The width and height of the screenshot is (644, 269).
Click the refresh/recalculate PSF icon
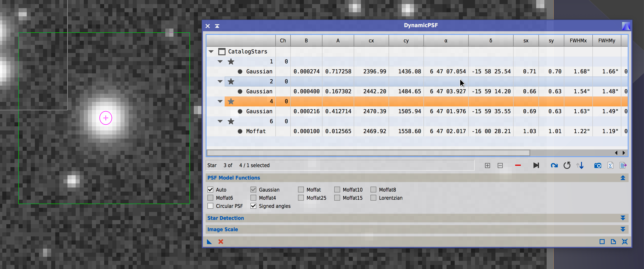coord(567,165)
